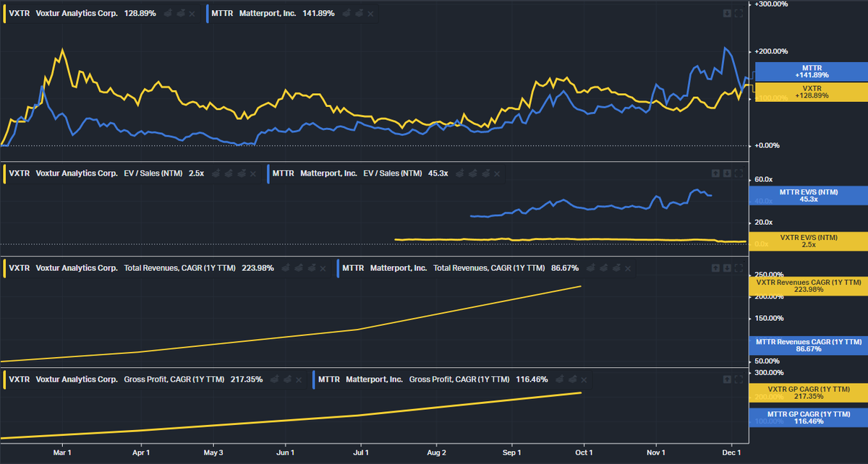Viewport: 868px width, 464px height.
Task: Select VXTR EV / Sales (NTM) legend label
Action: click(x=106, y=173)
